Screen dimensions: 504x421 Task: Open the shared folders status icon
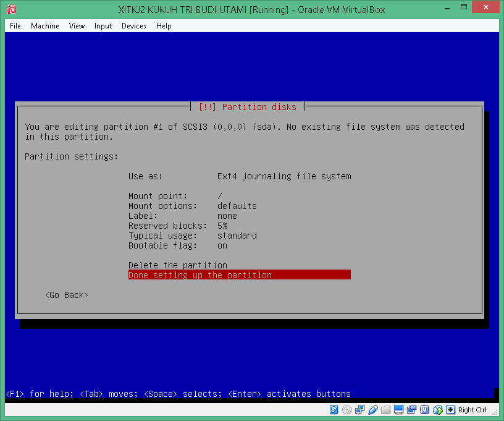click(385, 409)
